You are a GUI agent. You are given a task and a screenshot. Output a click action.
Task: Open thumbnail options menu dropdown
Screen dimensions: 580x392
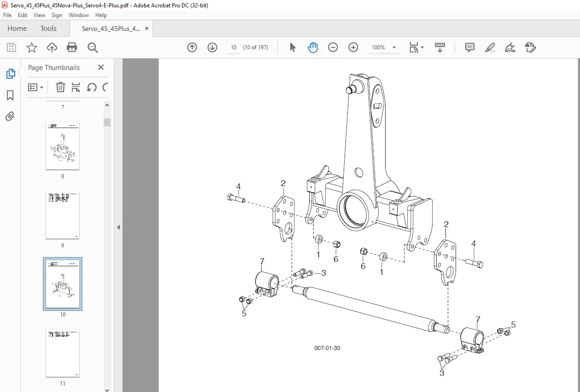36,87
